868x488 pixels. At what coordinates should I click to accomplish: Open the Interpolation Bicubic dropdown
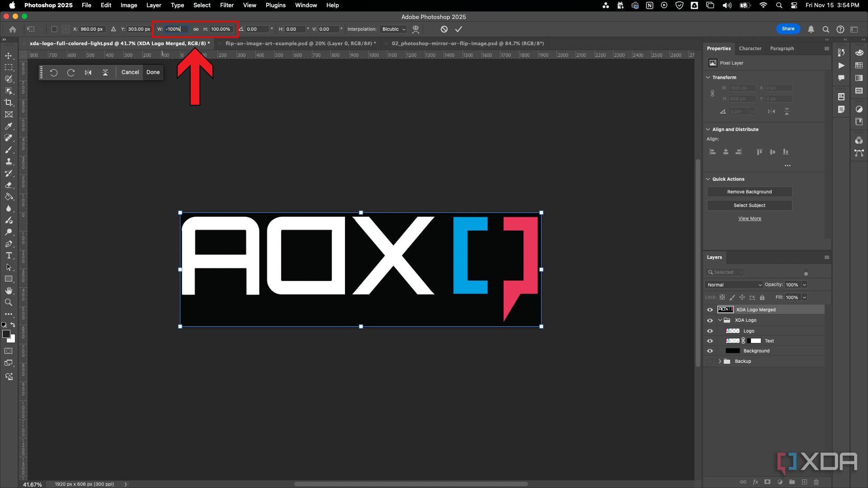pos(393,29)
